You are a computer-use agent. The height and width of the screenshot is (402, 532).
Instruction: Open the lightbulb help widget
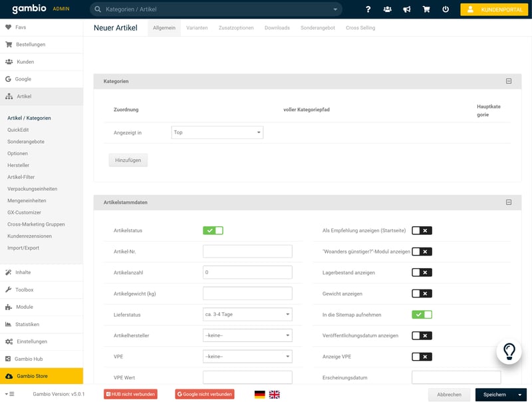pos(509,351)
